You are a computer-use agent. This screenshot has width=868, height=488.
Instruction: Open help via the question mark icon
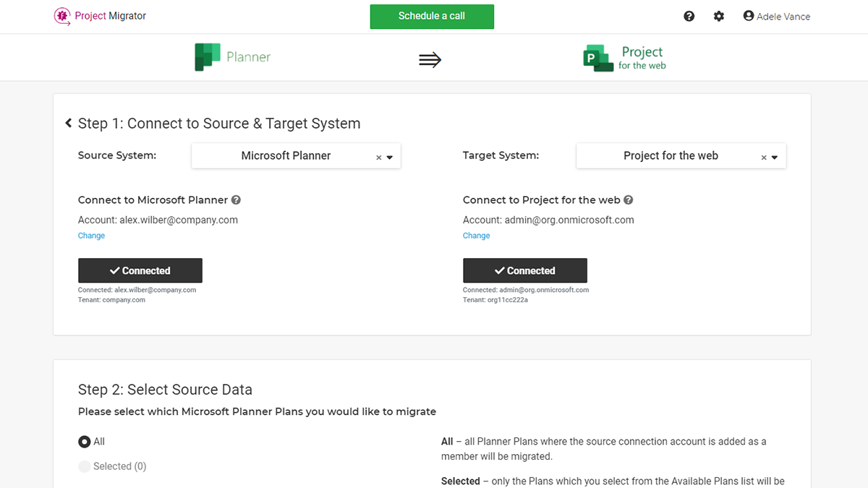pos(689,15)
